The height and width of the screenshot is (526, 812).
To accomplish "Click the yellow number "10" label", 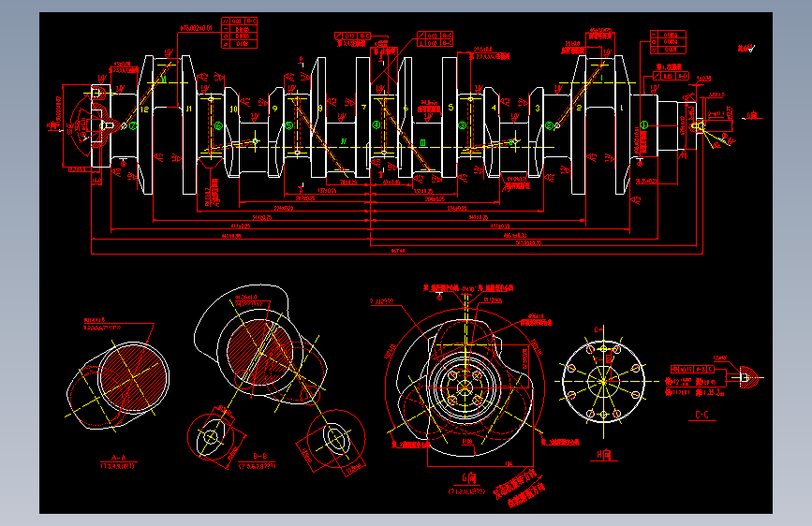I will tap(233, 109).
